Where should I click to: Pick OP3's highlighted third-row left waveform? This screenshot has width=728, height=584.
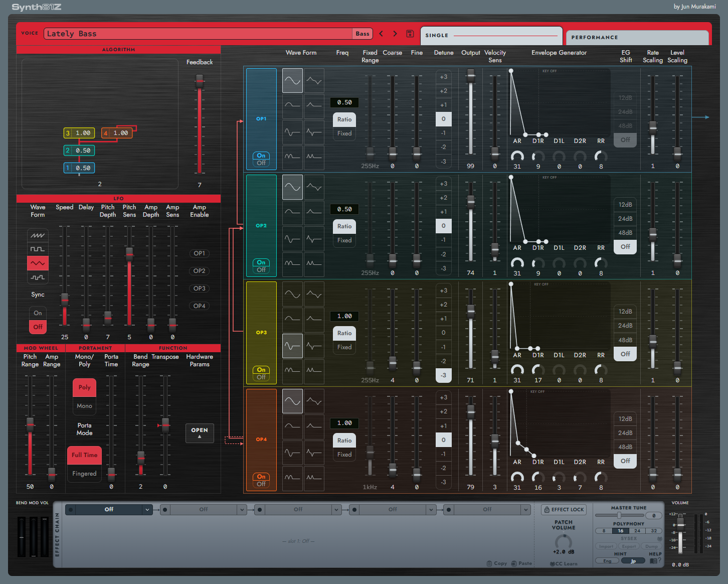292,346
